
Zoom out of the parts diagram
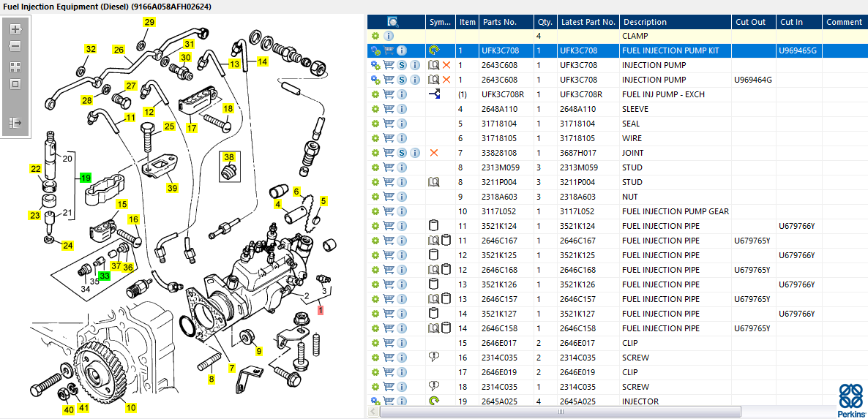(x=15, y=46)
